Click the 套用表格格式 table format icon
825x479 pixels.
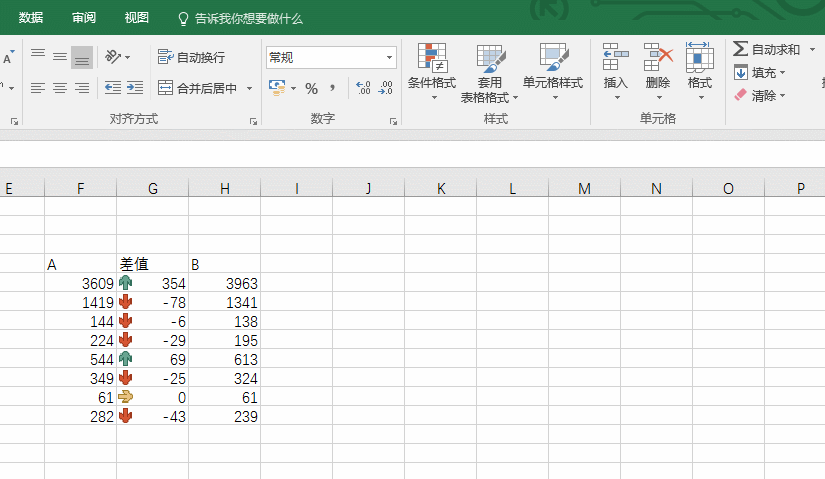click(490, 59)
